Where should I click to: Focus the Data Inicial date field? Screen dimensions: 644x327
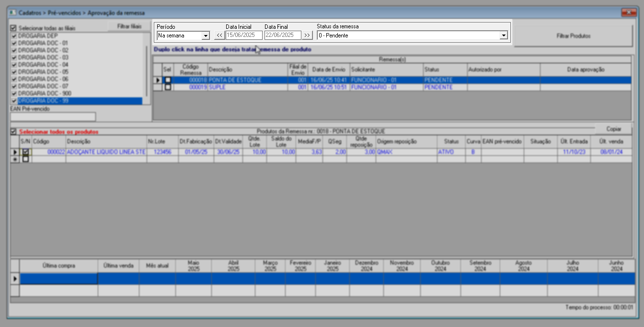[244, 35]
